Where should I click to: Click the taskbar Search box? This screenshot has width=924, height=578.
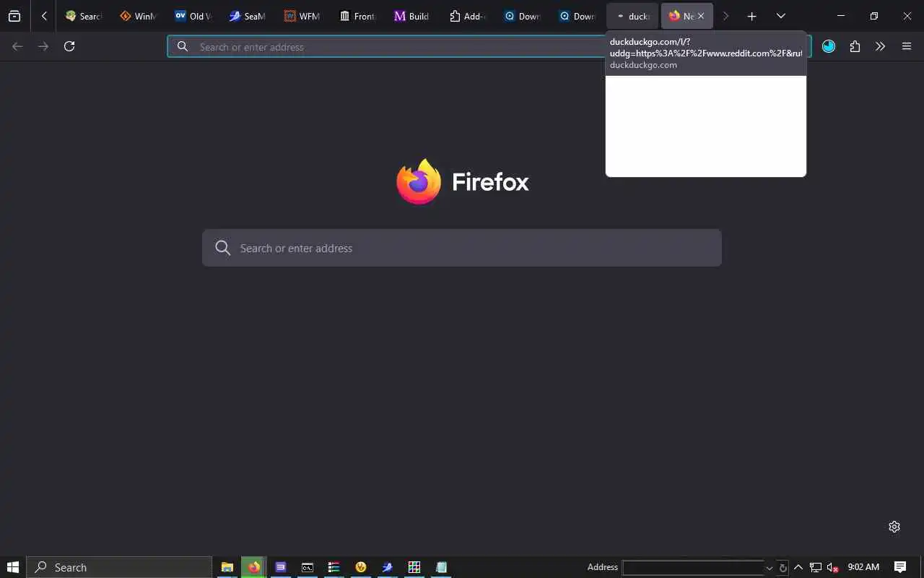(x=119, y=567)
